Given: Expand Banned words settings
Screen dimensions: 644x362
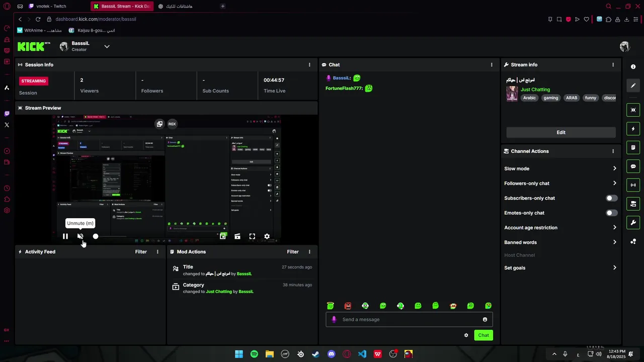Looking at the screenshot, I should pos(560,242).
